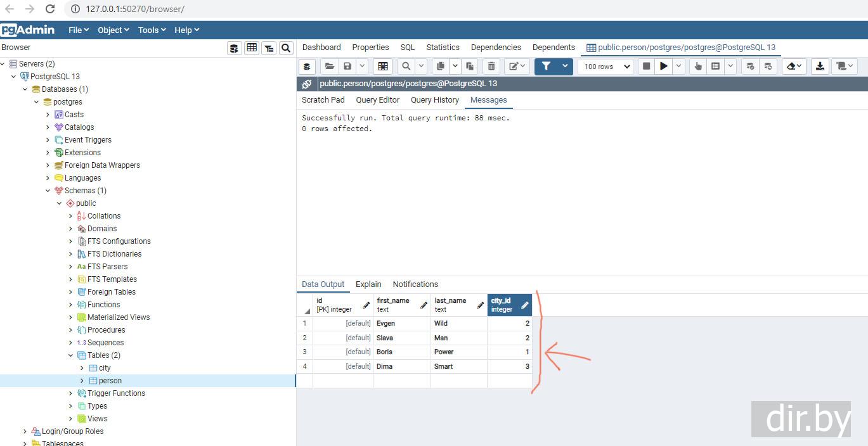Click the Download results as CSV icon

(820, 67)
